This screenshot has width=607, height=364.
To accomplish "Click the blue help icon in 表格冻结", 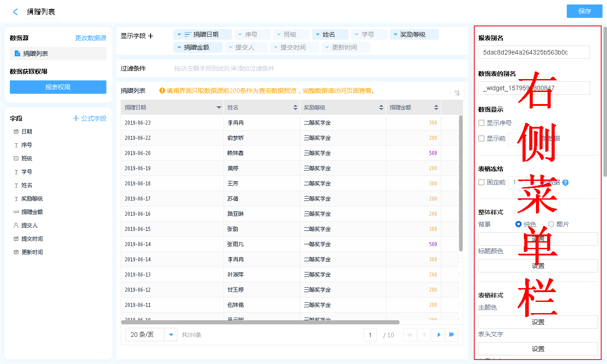I will click(x=565, y=183).
